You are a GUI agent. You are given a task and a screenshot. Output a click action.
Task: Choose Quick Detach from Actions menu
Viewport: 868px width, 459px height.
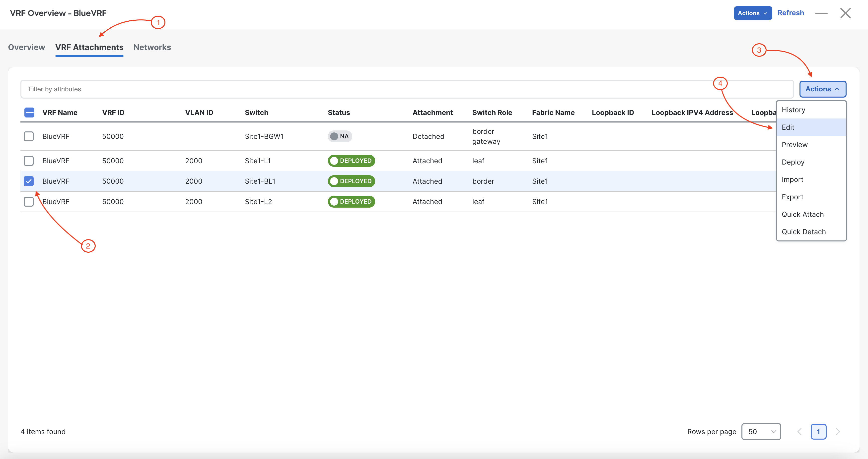811,232
